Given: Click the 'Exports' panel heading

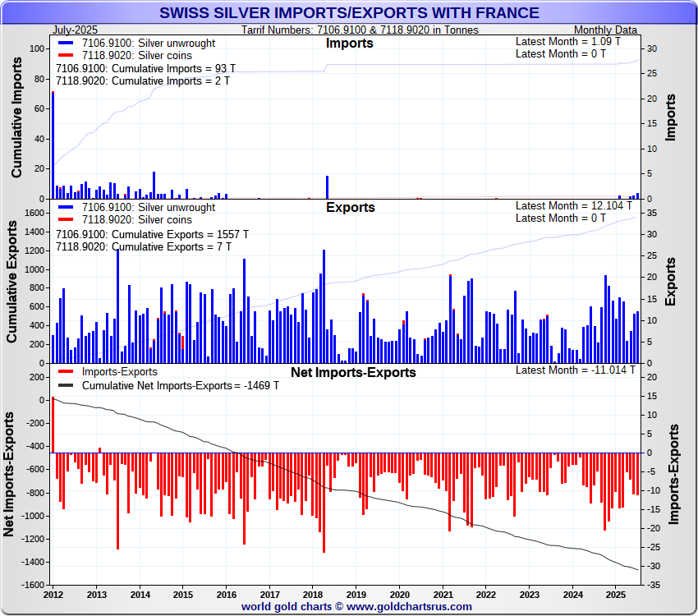Looking at the screenshot, I should click(351, 208).
